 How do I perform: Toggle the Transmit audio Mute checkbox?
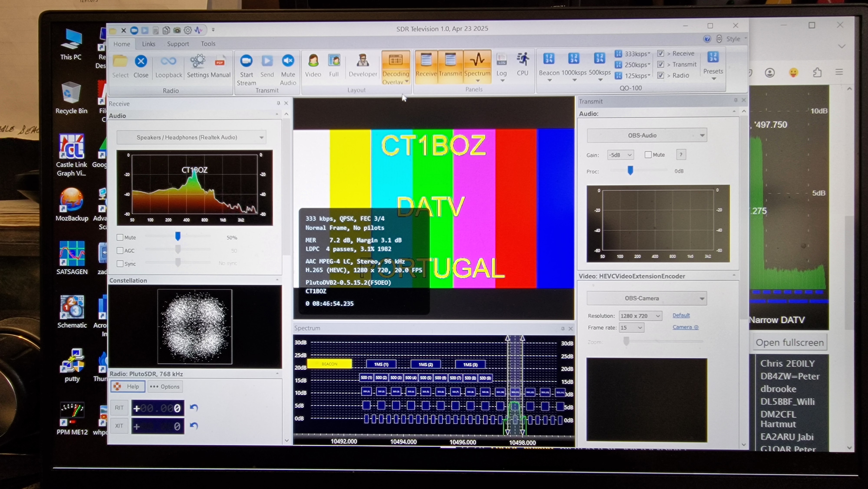pos(648,154)
